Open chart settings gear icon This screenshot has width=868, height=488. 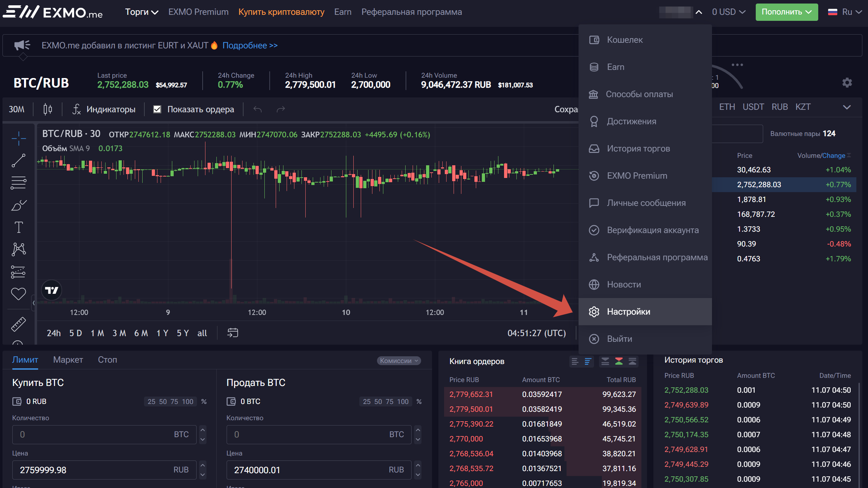(x=847, y=83)
